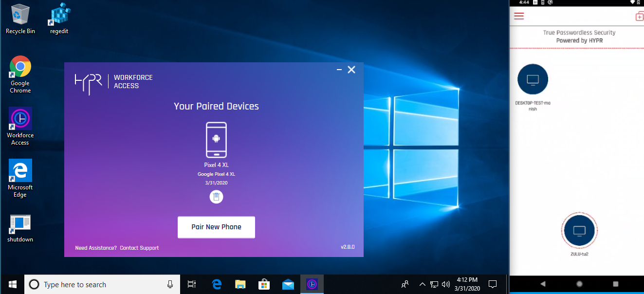Screen dimensions: 644x294
Task: Open the Windows Start menu
Action: 12,284
